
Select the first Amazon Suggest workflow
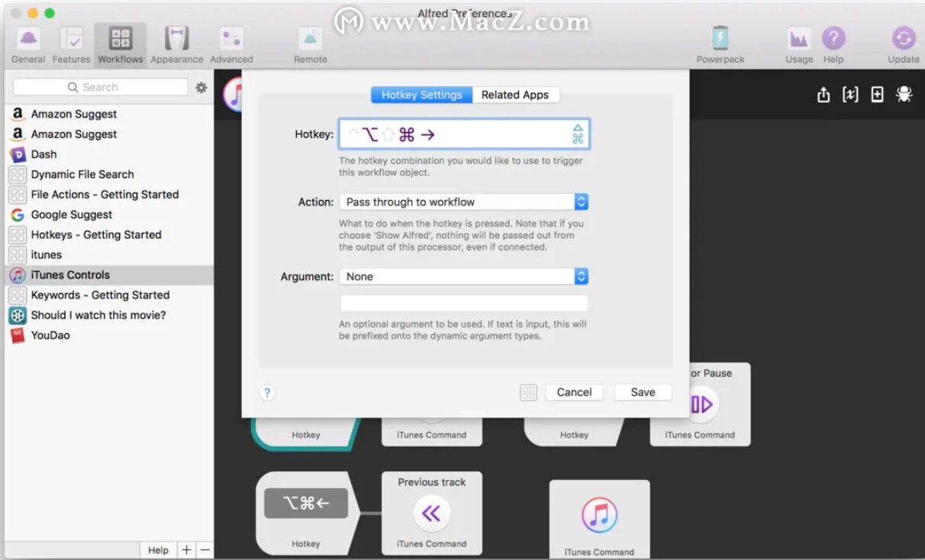click(x=109, y=114)
